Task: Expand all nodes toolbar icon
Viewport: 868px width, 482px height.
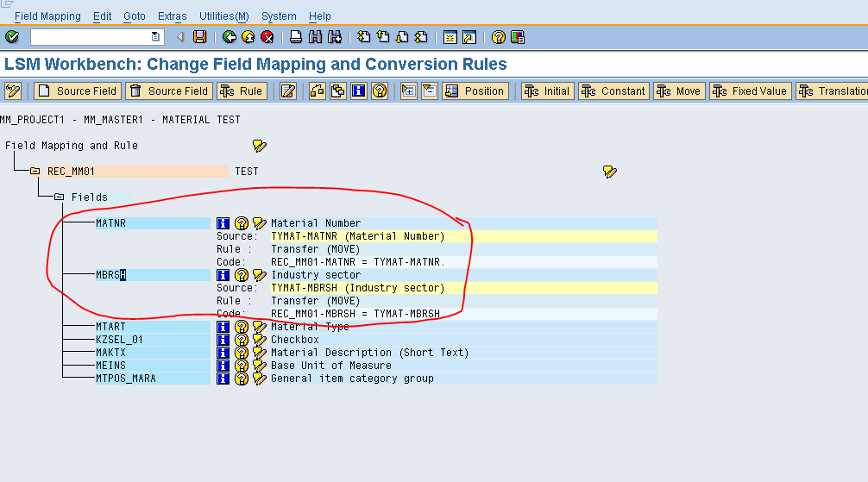Action: (408, 91)
